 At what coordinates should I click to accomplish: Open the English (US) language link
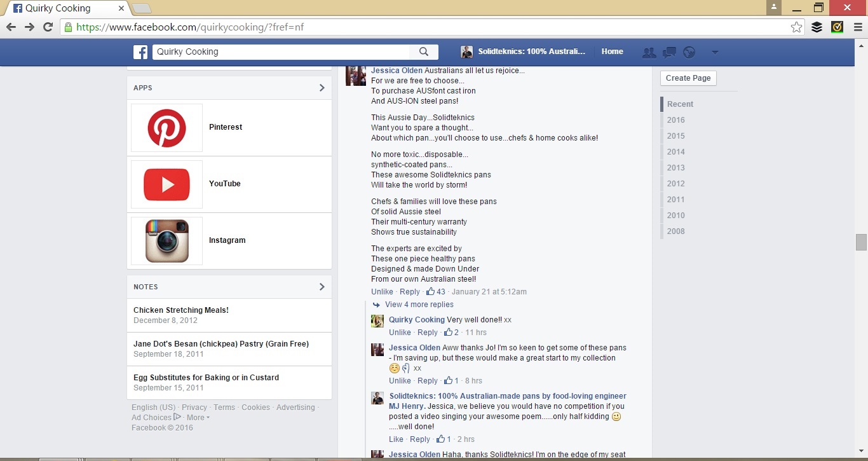[154, 408]
